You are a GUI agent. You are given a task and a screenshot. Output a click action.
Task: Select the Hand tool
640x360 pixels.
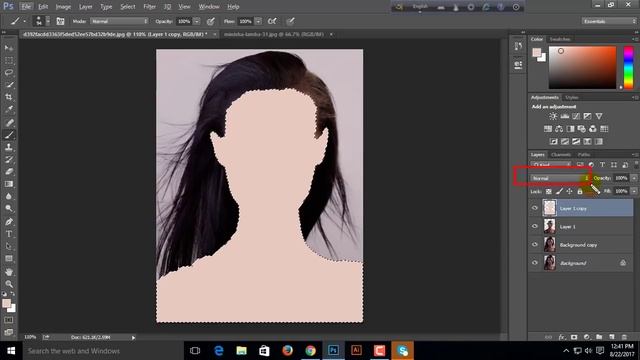(9, 272)
